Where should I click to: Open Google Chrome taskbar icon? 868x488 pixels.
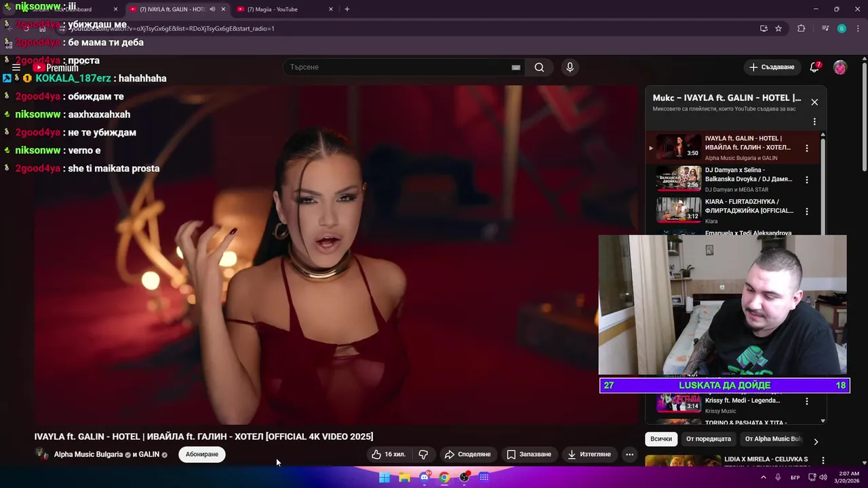click(444, 477)
